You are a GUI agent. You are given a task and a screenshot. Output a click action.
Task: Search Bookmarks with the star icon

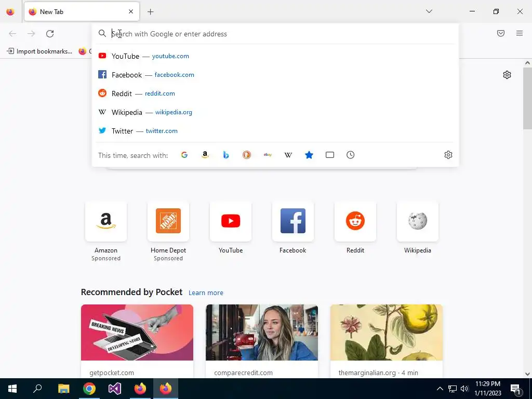click(309, 155)
